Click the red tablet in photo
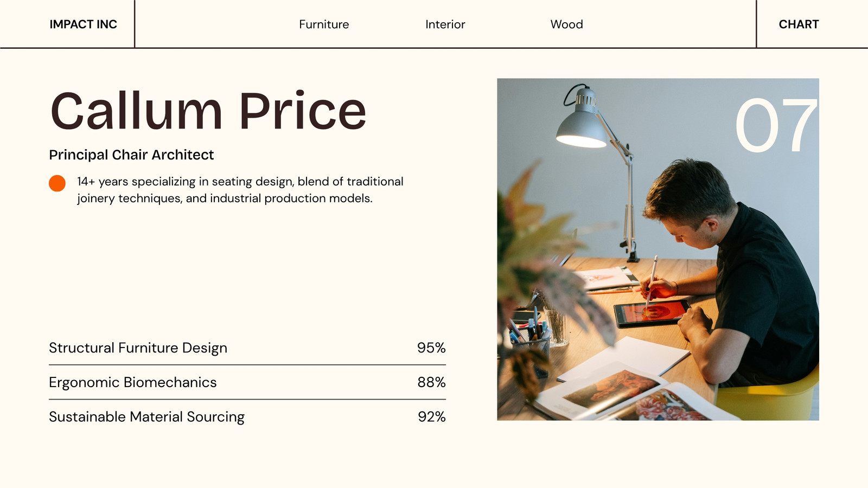 click(x=651, y=313)
